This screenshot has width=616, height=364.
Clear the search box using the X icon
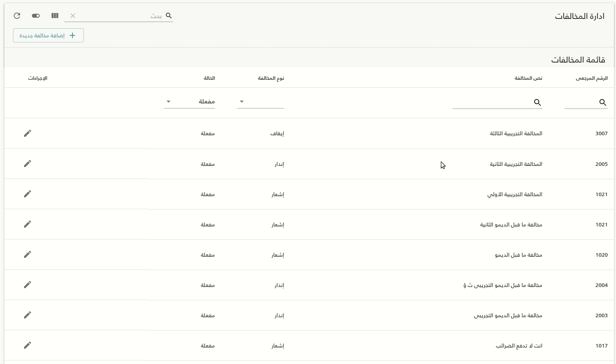point(73,16)
